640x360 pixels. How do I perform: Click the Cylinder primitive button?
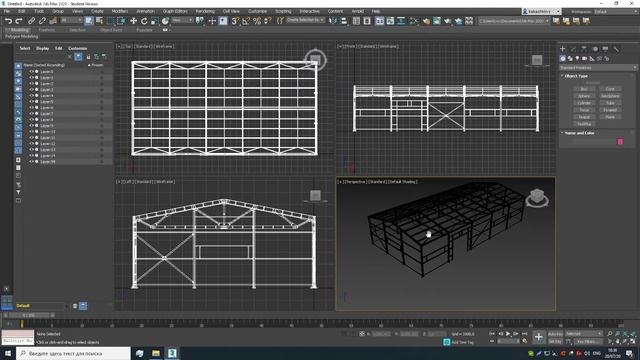click(x=584, y=103)
